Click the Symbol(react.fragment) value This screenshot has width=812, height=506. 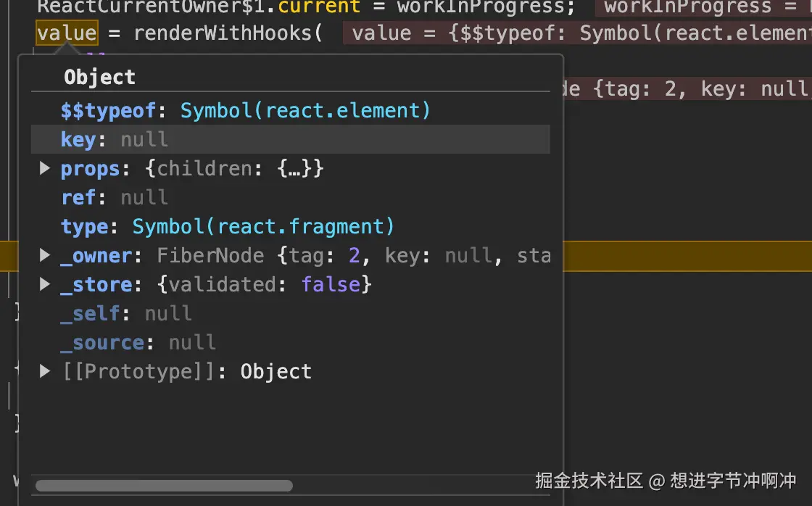(x=263, y=227)
